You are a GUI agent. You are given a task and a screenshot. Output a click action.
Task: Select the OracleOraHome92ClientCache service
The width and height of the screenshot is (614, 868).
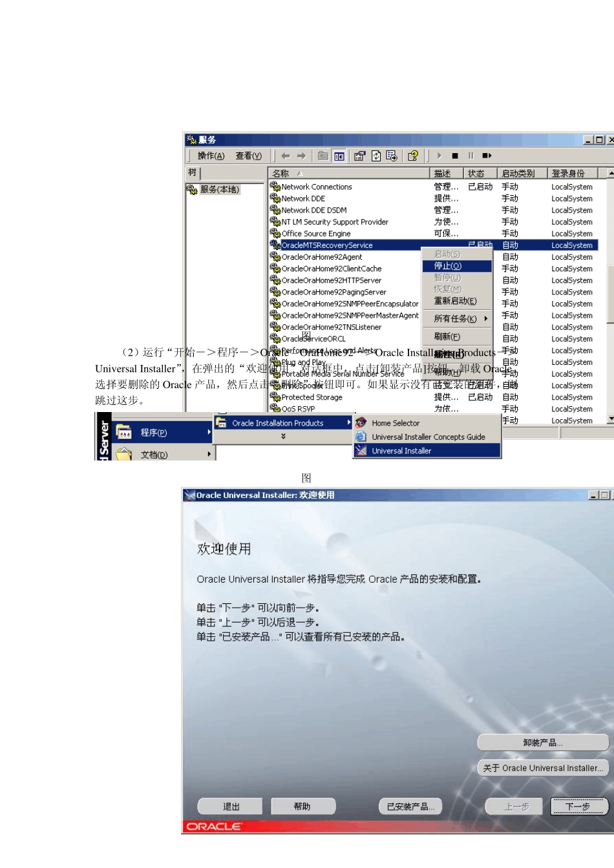tap(331, 269)
